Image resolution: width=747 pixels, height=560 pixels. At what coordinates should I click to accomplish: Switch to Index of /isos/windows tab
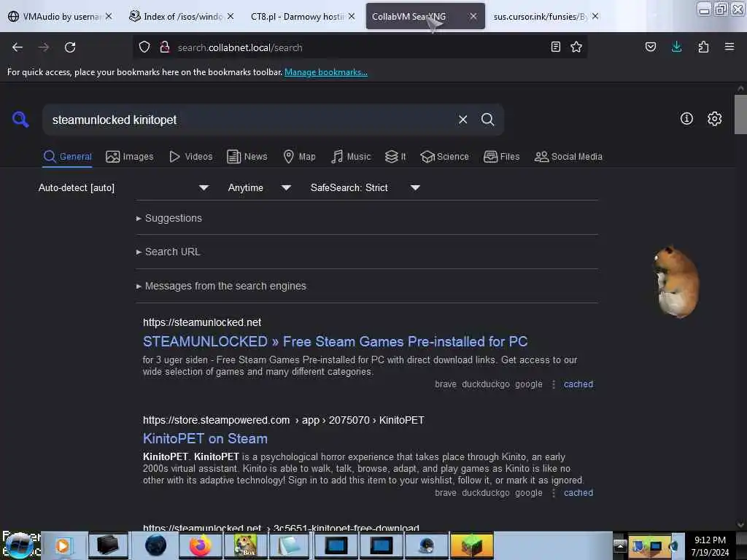(182, 16)
